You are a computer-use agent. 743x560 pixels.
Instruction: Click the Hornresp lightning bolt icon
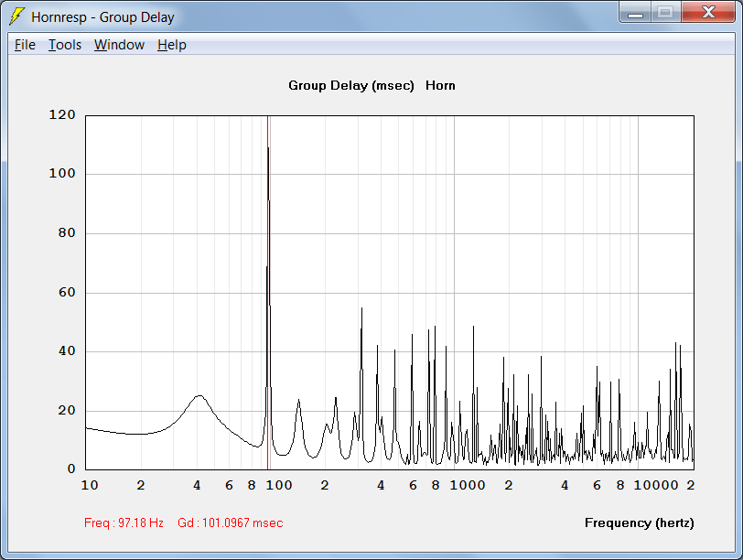pos(17,16)
